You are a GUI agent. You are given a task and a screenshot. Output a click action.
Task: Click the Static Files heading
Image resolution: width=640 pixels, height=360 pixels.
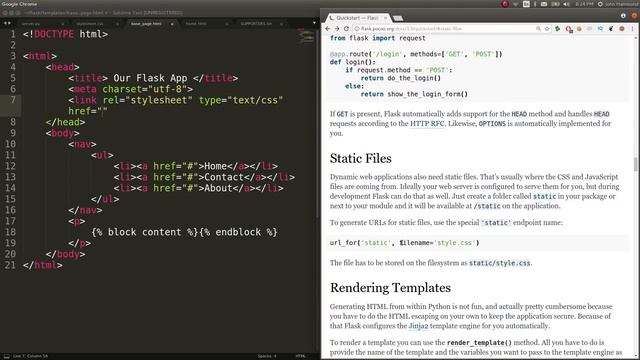click(360, 158)
